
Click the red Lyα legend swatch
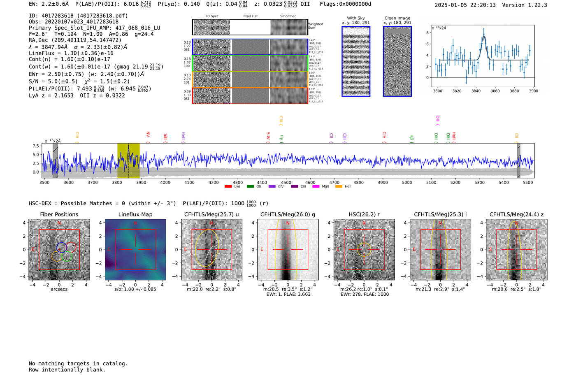(228, 186)
